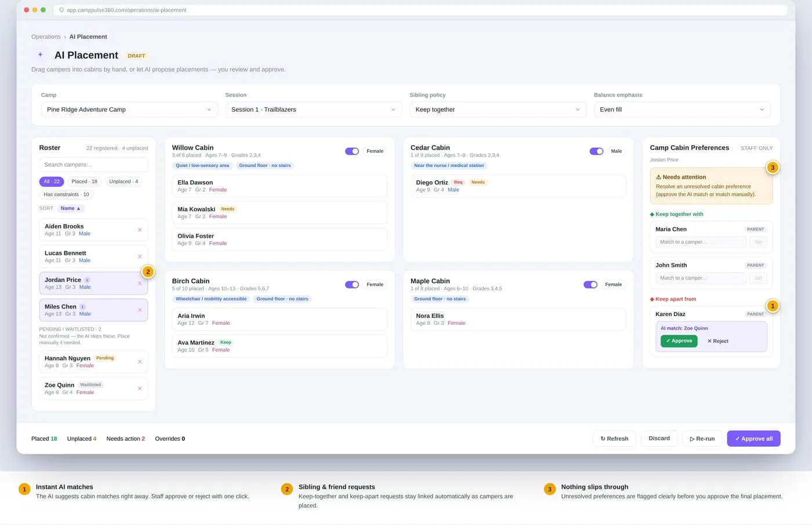Click the Name sort chip
The width and height of the screenshot is (812, 525).
point(71,208)
